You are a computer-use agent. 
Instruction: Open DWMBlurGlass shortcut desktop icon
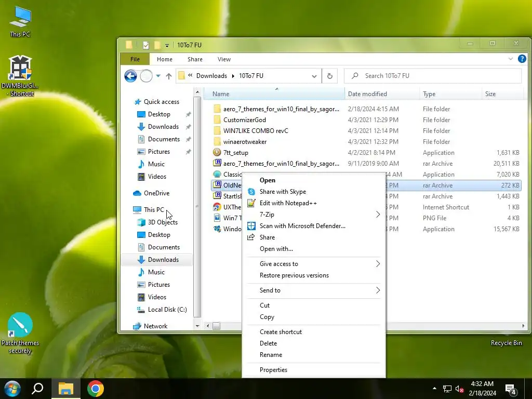pyautogui.click(x=20, y=76)
